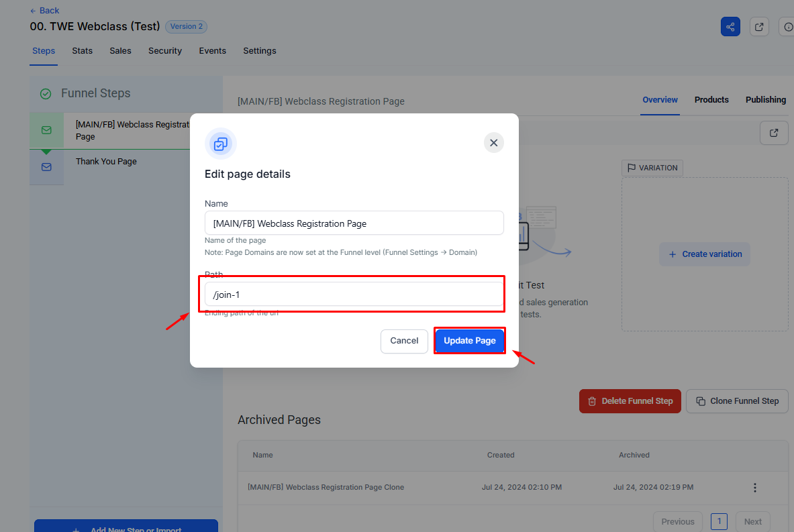Open the Settings tab
Viewport: 794px width, 532px height.
259,51
